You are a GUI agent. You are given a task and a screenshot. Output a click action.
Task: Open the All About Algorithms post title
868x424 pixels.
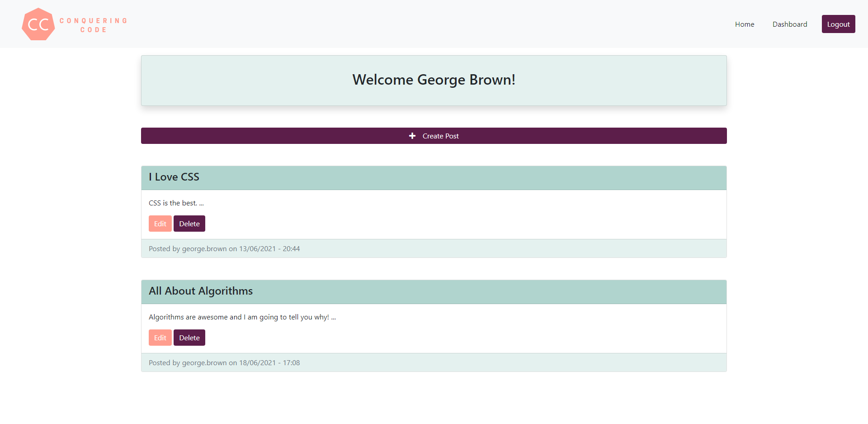[x=201, y=291]
